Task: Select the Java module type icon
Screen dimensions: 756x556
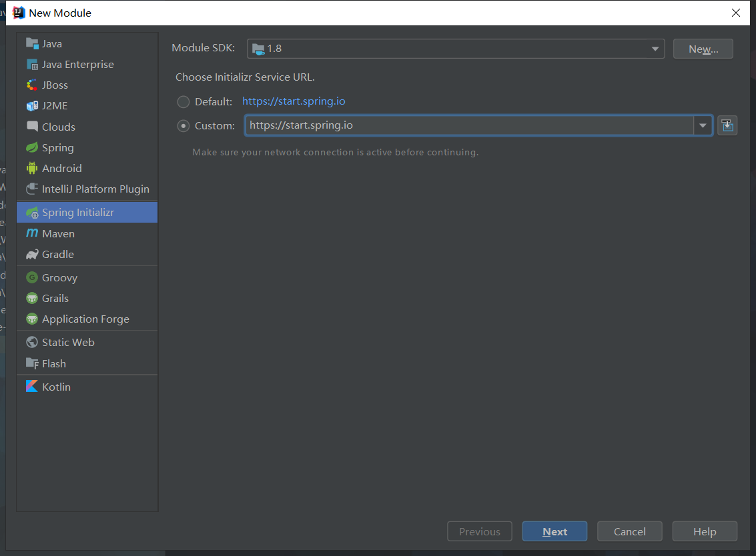Action: 32,43
